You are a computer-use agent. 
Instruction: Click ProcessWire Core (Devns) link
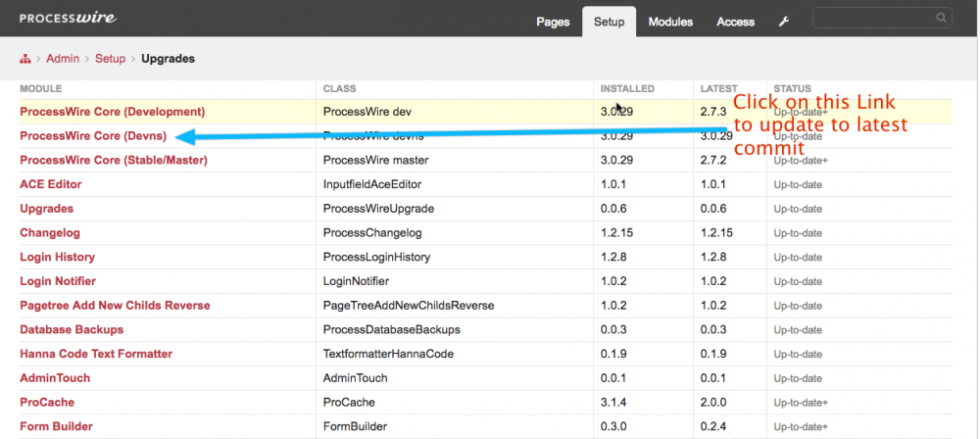pyautogui.click(x=93, y=136)
